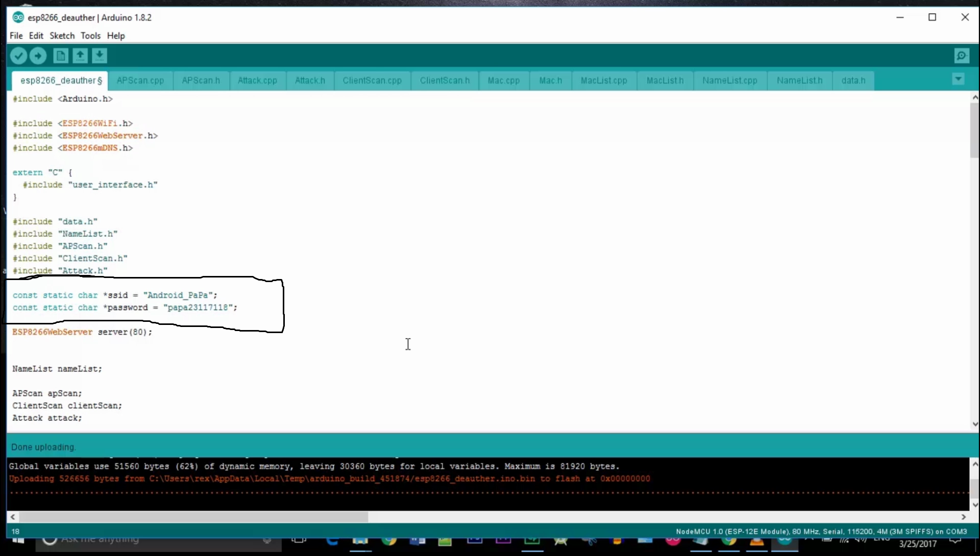Click the editor scrollbar up arrow

(x=975, y=97)
